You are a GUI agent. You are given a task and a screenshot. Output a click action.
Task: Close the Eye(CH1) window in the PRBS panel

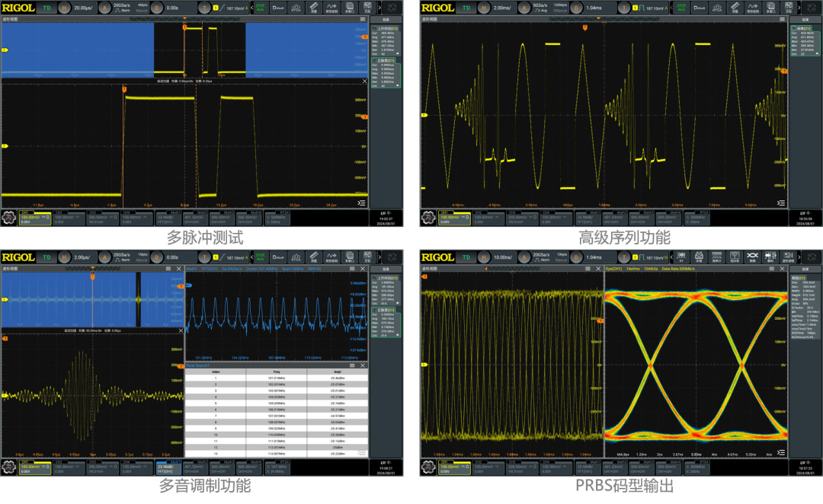pyautogui.click(x=782, y=269)
